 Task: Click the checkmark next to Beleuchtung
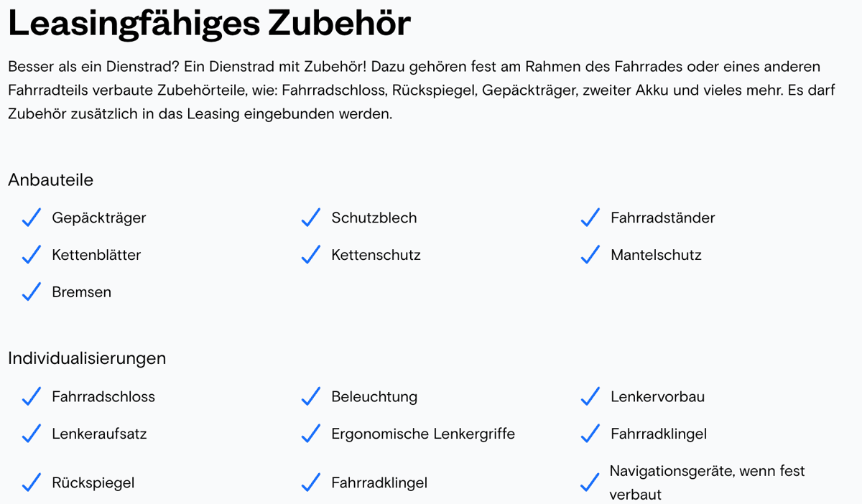310,396
